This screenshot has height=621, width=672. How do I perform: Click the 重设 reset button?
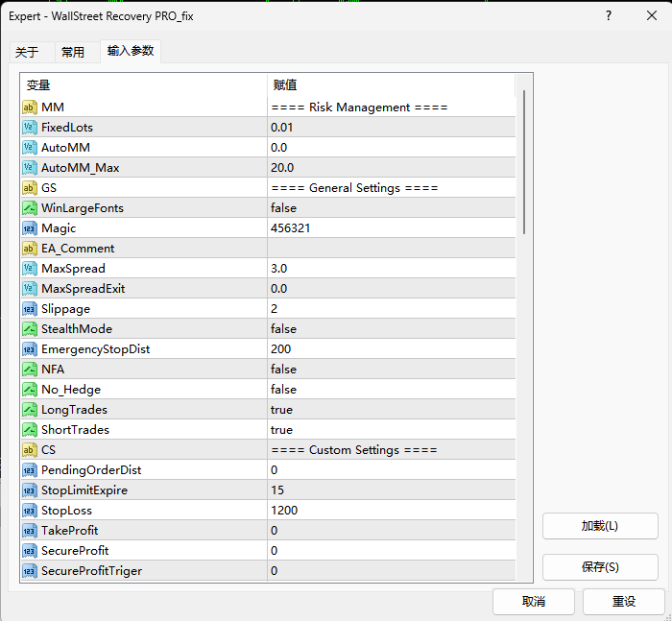(624, 601)
